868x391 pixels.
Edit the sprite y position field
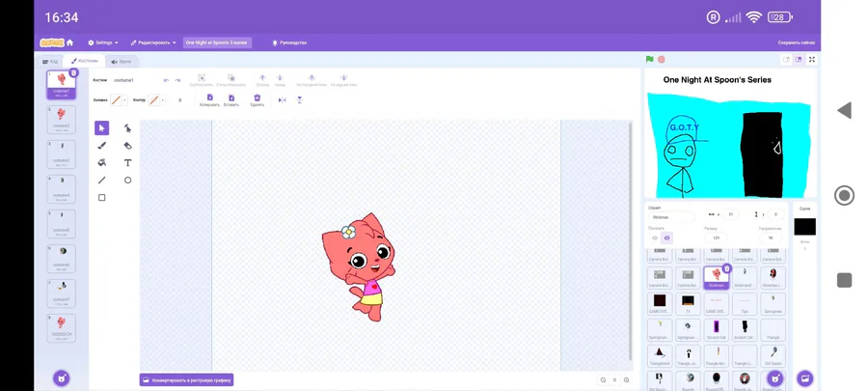click(775, 214)
